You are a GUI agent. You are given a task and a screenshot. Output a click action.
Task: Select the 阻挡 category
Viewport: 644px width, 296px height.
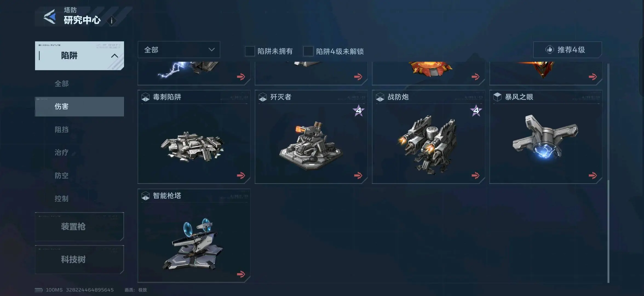coord(62,129)
